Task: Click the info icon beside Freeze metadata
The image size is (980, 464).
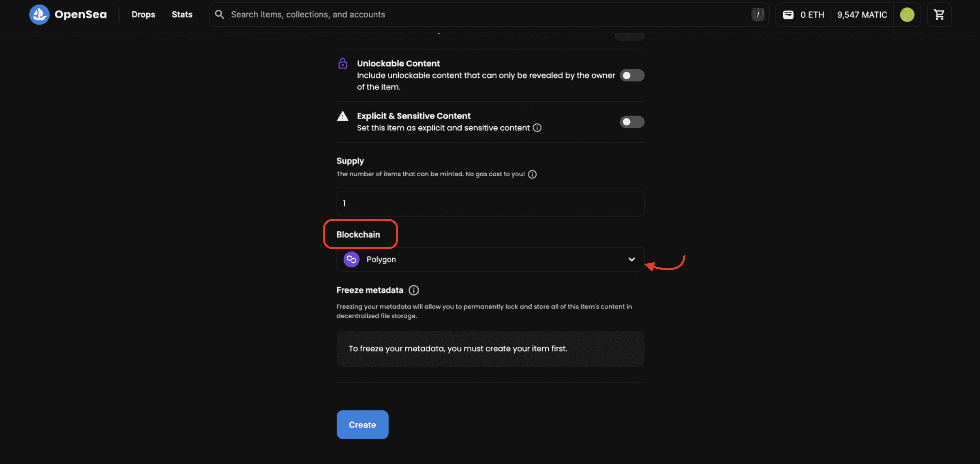Action: (x=413, y=290)
